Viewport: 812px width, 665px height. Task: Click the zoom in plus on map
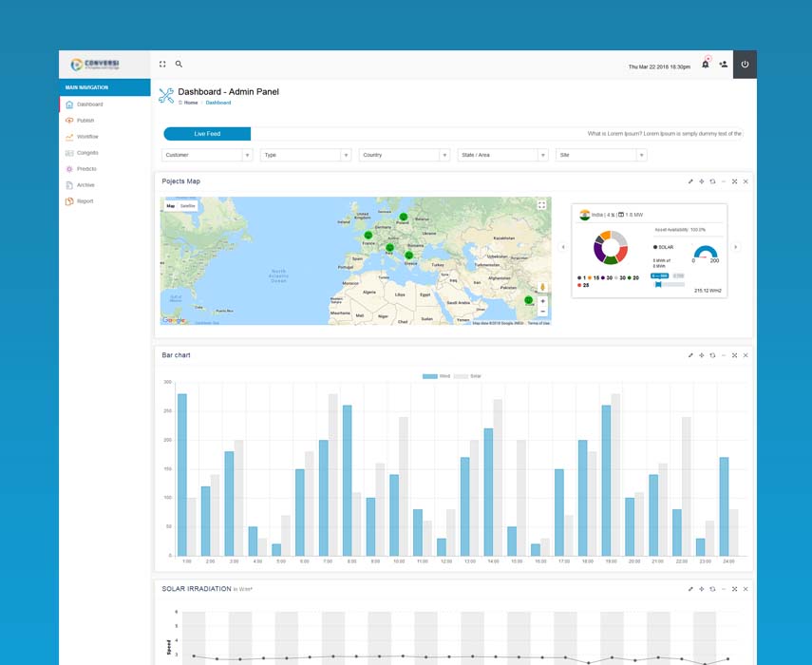click(x=542, y=301)
